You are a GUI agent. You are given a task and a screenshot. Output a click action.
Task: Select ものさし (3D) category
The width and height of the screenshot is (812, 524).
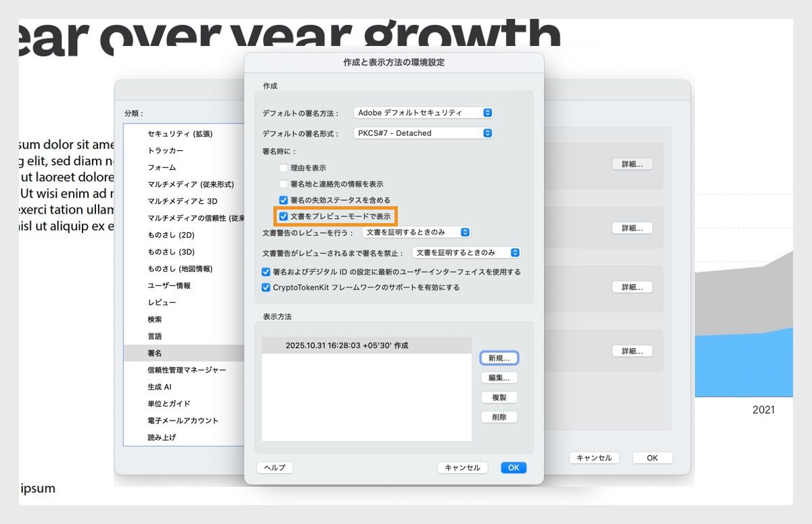pos(184,252)
